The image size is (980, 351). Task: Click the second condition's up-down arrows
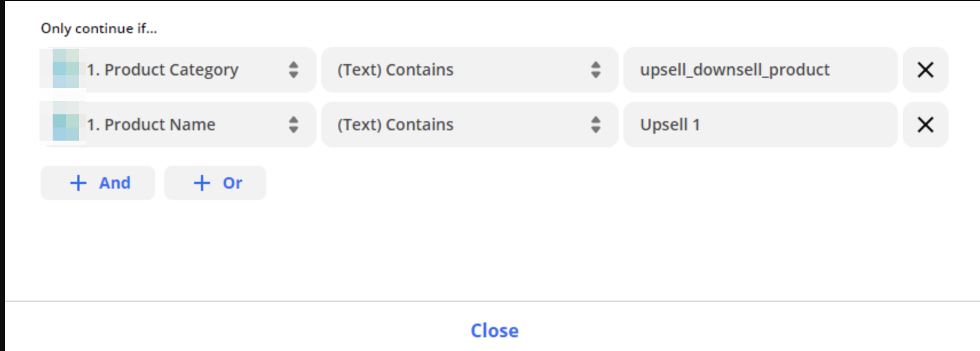pos(596,125)
